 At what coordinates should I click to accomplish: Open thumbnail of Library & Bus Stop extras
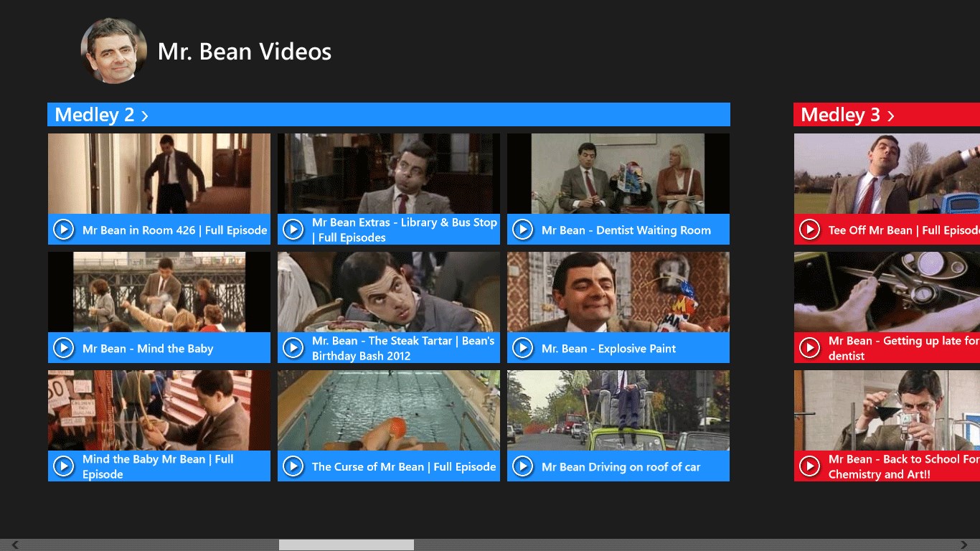click(389, 174)
